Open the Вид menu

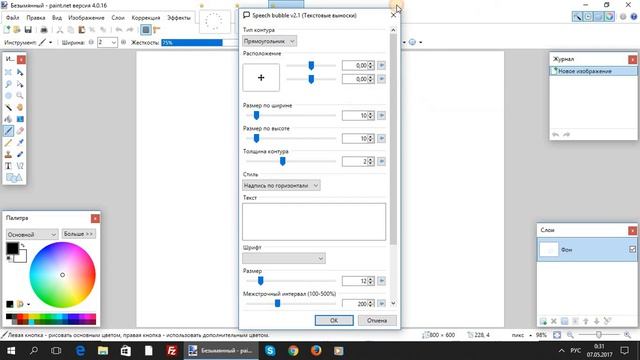pos(57,18)
